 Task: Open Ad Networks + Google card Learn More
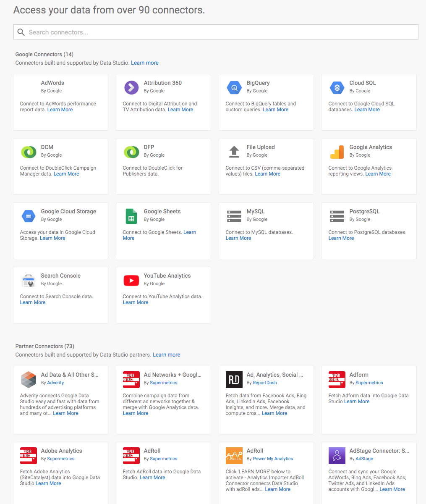point(136,413)
